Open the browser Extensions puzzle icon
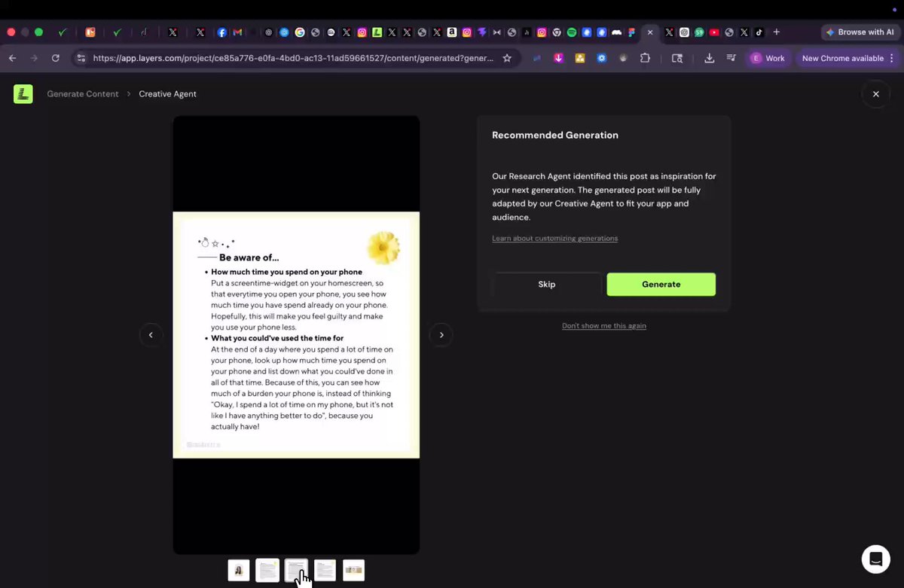904x588 pixels. pos(645,58)
